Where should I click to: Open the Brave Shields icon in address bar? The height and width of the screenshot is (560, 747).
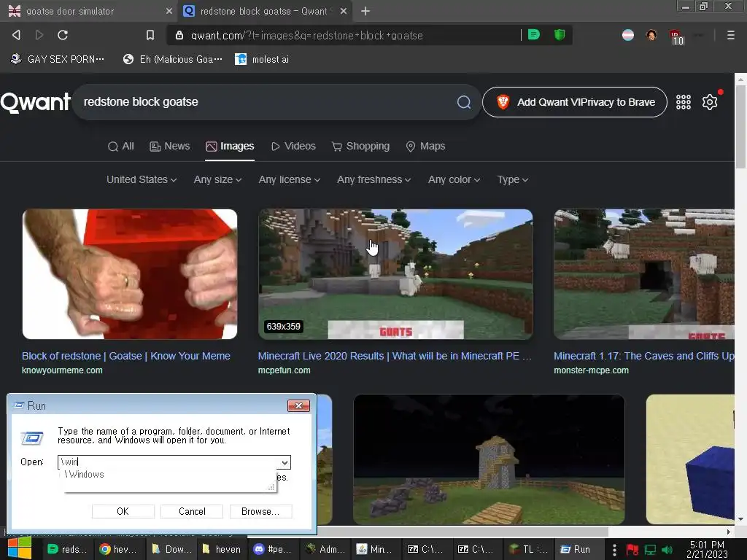point(560,35)
